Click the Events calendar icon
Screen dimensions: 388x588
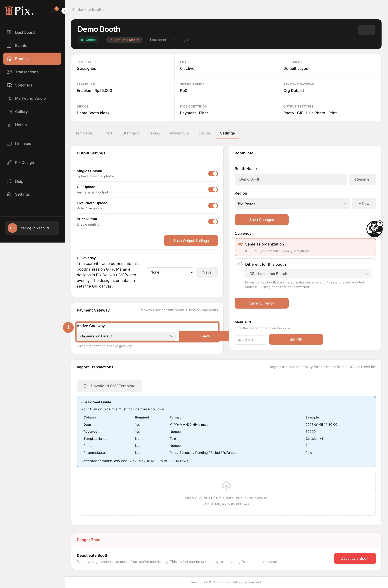[x=9, y=46]
